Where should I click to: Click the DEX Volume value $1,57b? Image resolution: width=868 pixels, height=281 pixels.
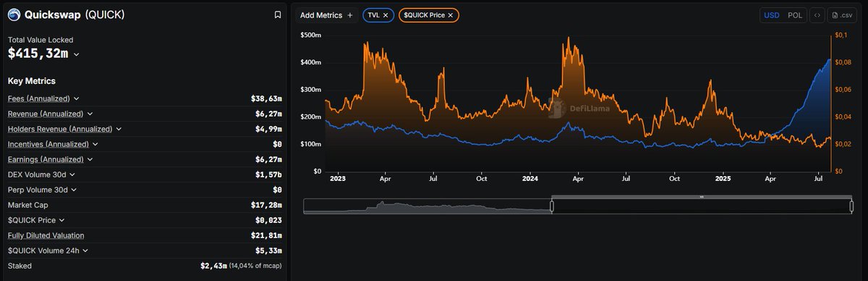point(268,175)
